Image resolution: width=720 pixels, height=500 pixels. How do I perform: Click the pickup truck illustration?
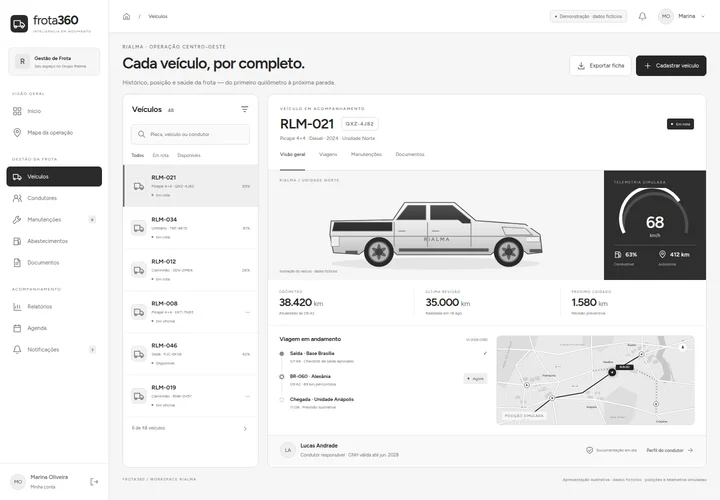[435, 234]
